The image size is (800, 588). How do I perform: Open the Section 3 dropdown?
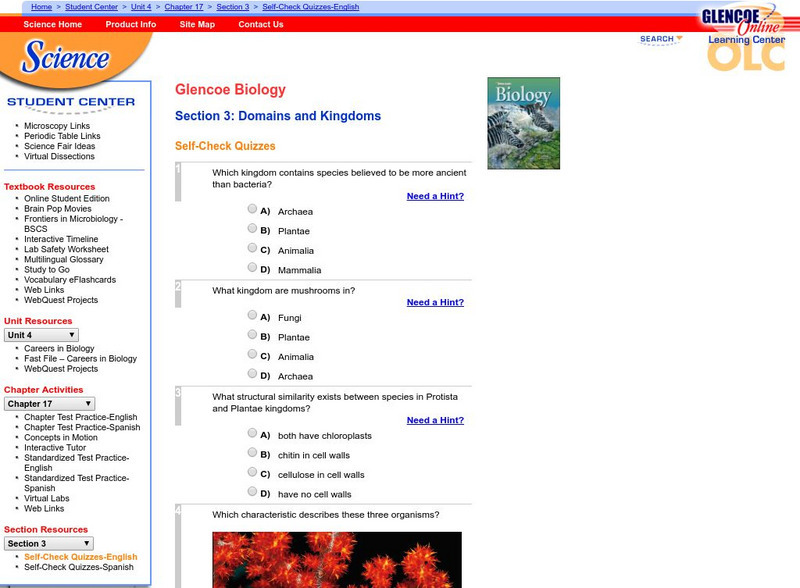pos(49,544)
